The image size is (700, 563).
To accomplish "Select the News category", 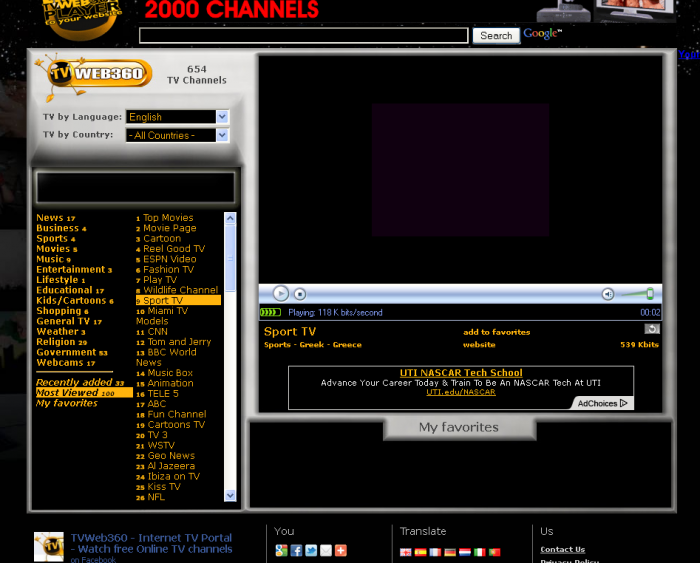I will click(x=56, y=218).
